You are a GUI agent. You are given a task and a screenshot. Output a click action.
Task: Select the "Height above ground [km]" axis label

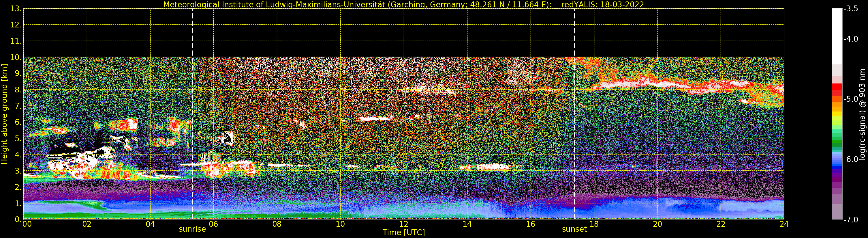tap(4, 114)
